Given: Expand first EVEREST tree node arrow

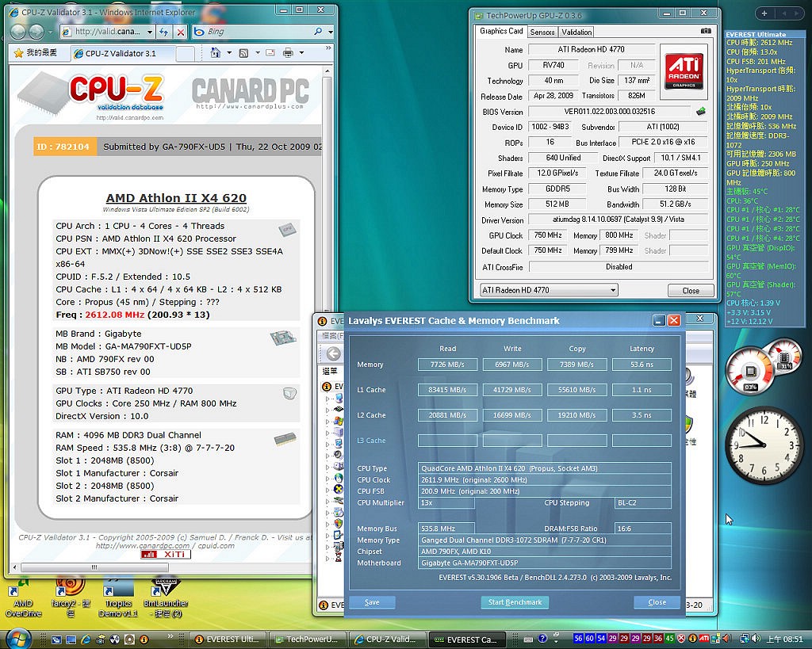Looking at the screenshot, I should 327,399.
